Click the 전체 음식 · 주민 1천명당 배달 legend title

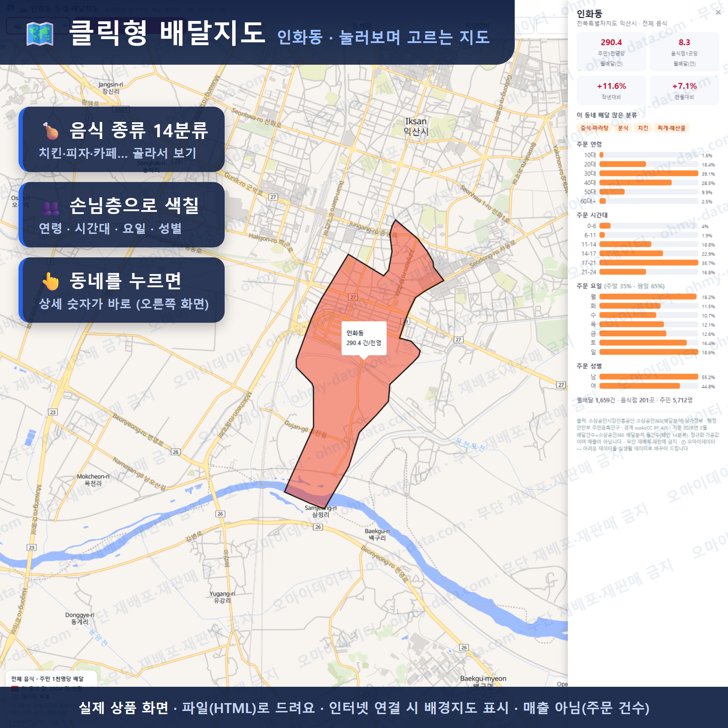click(48, 679)
